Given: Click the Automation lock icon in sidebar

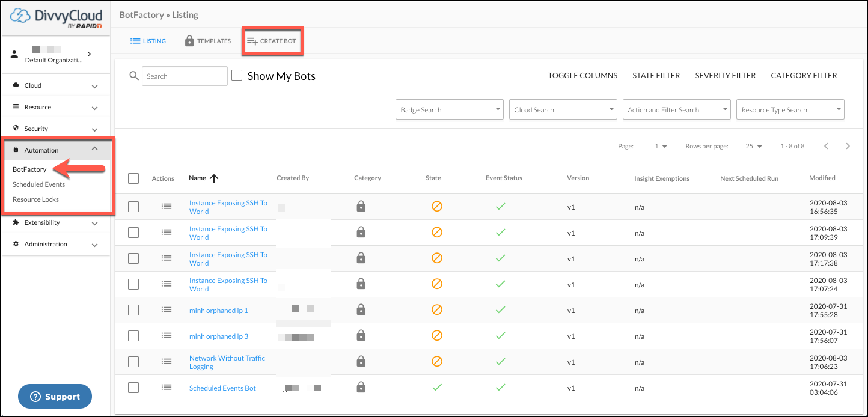Looking at the screenshot, I should [16, 150].
